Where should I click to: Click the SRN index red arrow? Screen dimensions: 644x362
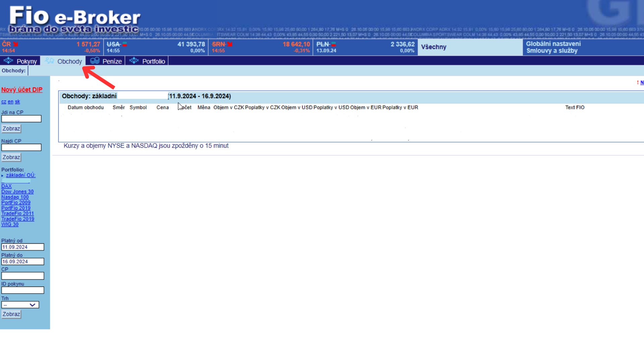[230, 44]
